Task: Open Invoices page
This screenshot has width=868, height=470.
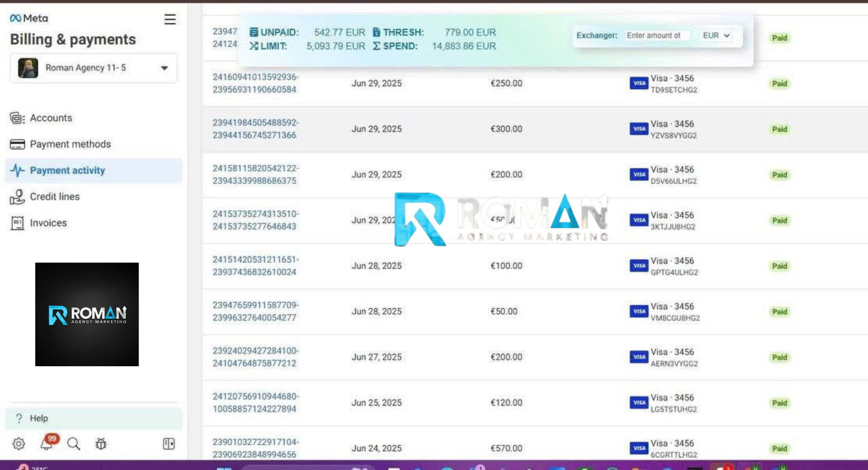Action: click(48, 223)
